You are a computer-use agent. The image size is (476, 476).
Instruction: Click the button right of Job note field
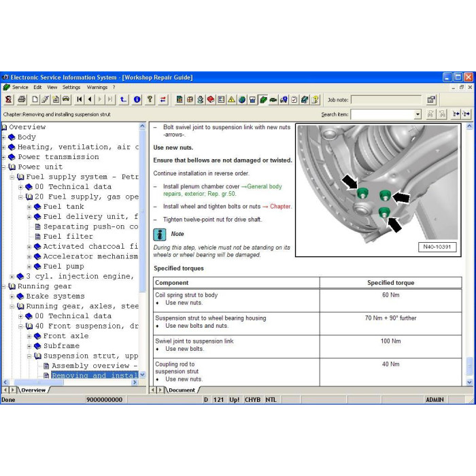431,99
